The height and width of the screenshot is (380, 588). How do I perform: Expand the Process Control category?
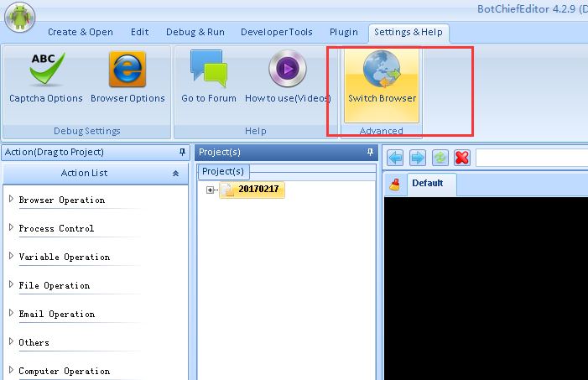[x=12, y=228]
